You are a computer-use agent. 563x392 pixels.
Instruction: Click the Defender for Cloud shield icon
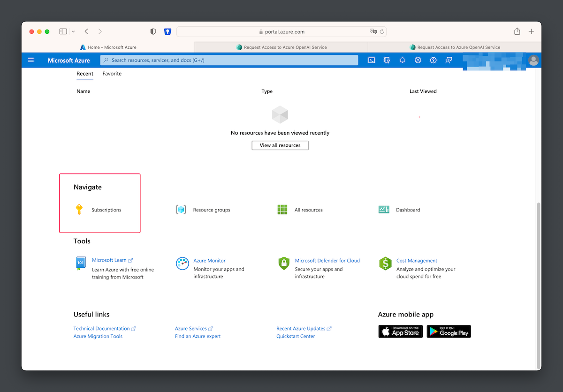[x=284, y=263]
